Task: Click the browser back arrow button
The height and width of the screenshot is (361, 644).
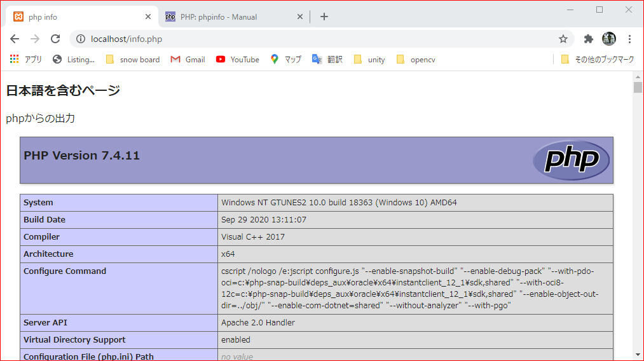Action: click(x=15, y=39)
